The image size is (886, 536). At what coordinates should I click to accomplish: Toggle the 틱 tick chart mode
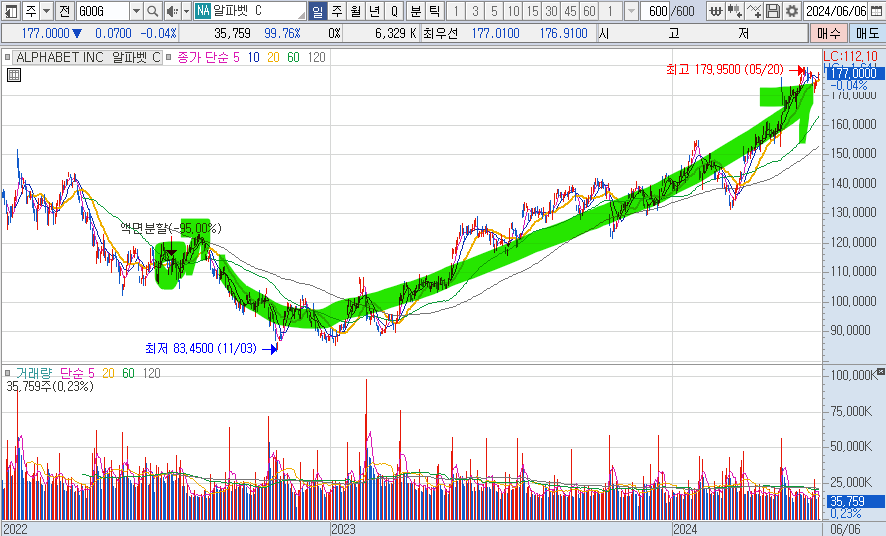[x=435, y=11]
